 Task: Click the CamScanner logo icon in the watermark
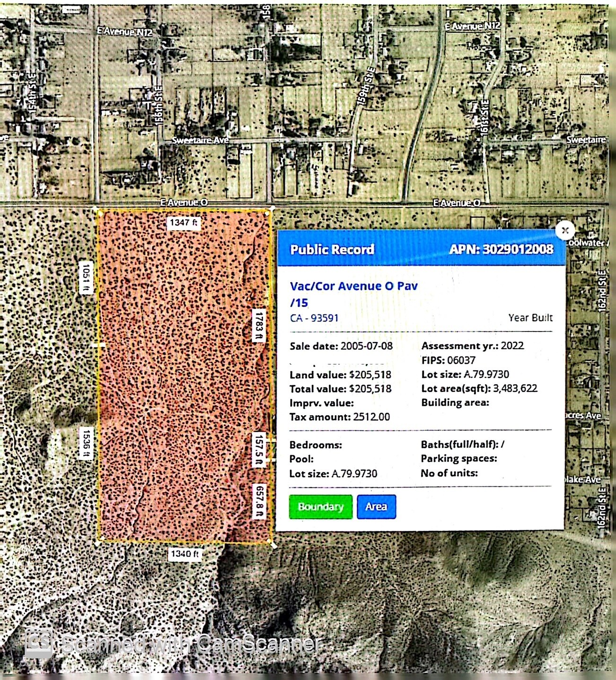[x=39, y=643]
